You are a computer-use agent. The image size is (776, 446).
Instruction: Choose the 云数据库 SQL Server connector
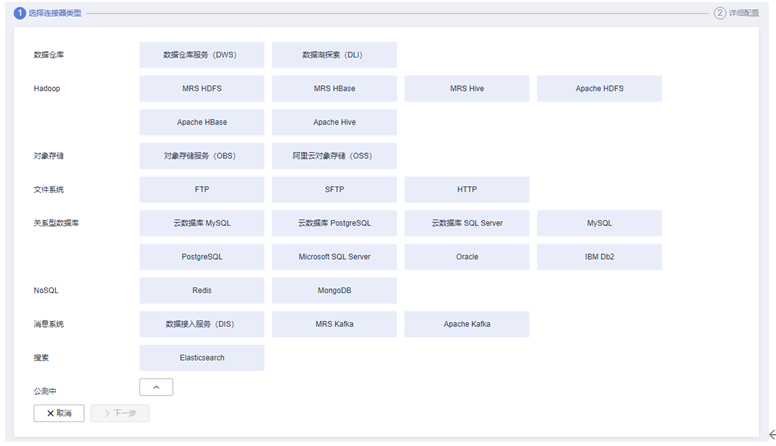tap(467, 223)
